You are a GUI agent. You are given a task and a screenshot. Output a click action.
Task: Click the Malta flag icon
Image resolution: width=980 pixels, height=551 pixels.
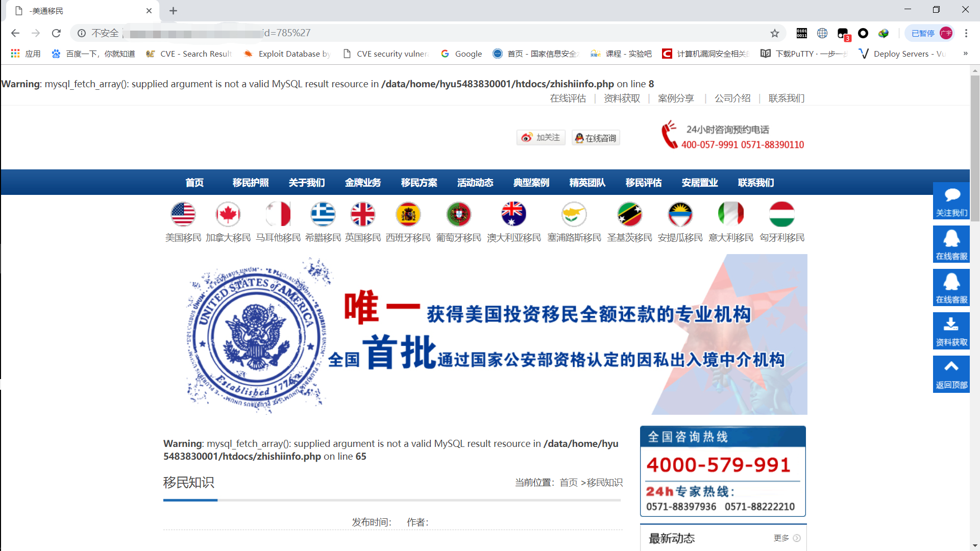point(278,214)
